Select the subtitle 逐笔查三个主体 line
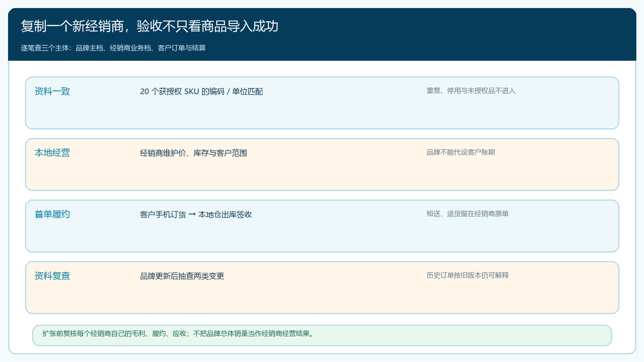This screenshot has width=644, height=362. (113, 48)
